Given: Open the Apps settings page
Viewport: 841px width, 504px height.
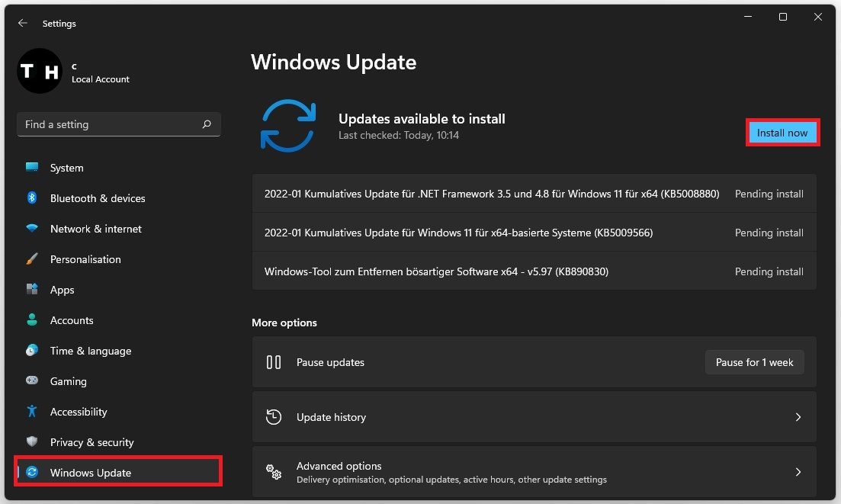Looking at the screenshot, I should pos(62,290).
